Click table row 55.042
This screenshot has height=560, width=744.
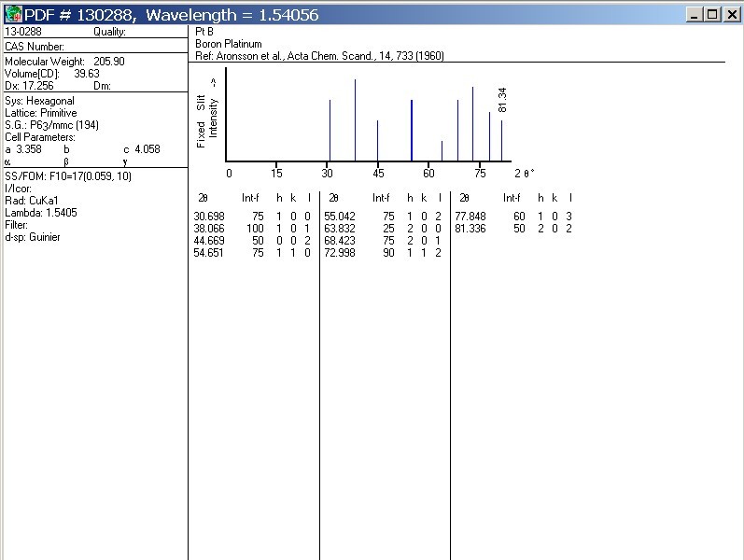(383, 217)
